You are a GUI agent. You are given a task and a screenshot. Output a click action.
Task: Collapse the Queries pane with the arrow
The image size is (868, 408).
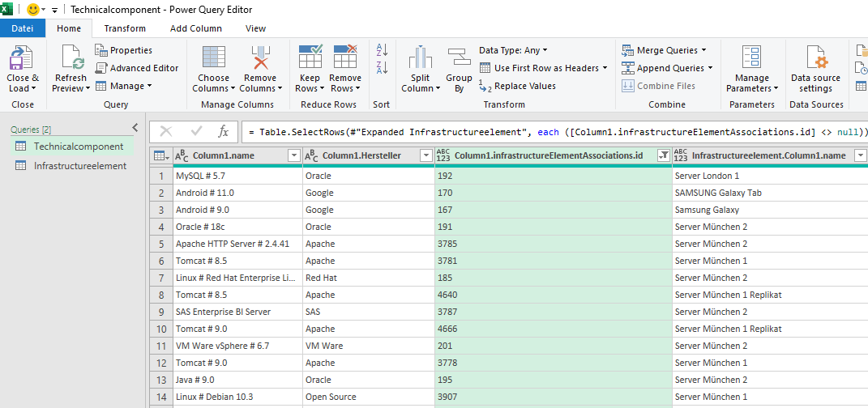tap(135, 127)
